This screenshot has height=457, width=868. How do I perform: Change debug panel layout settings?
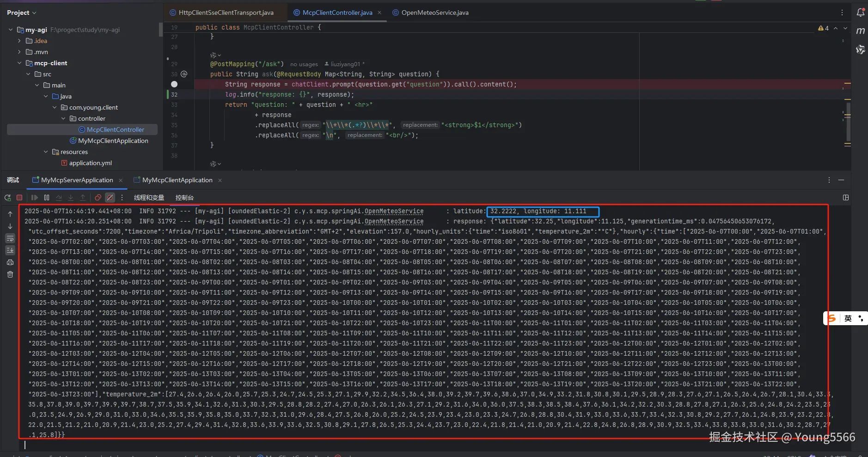(846, 198)
